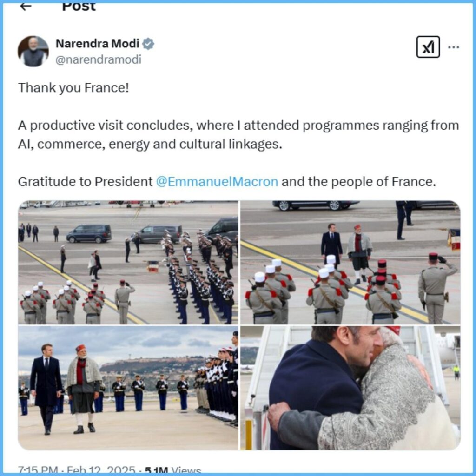Click the paragraph about the productive visit
The width and height of the screenshot is (476, 476).
(x=238, y=135)
